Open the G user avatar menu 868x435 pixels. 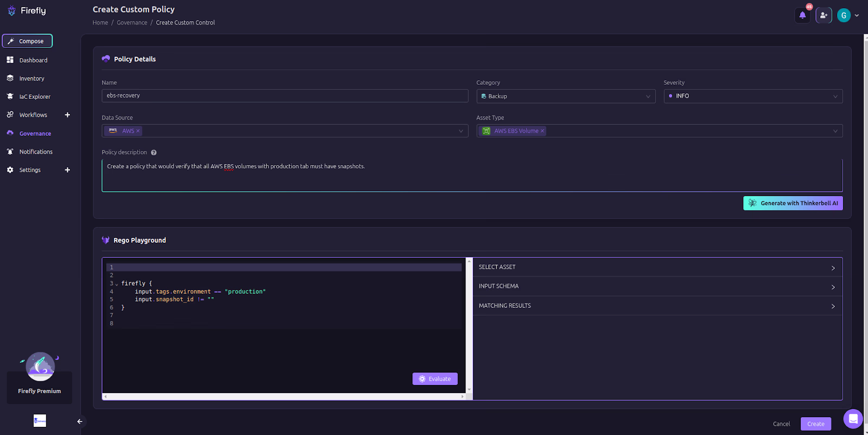click(844, 15)
